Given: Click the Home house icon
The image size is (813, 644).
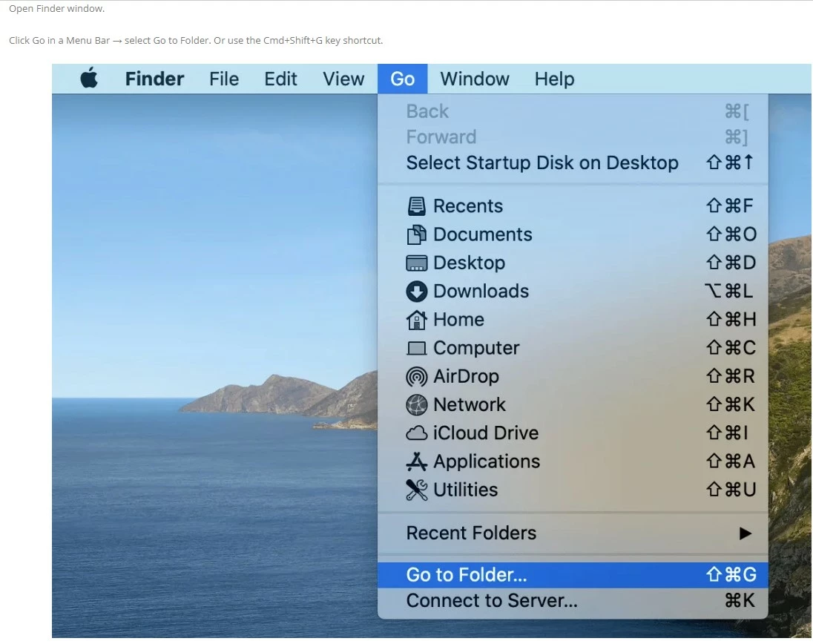Looking at the screenshot, I should (x=416, y=320).
